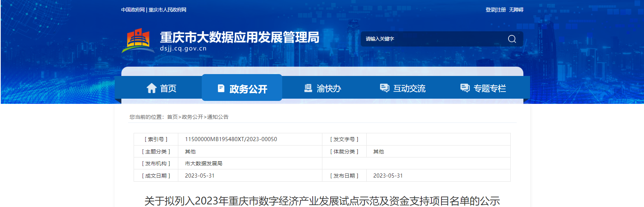This screenshot has height=207, width=644.
Task: Visit the 重庆市人民政府网 link
Action: click(x=168, y=10)
